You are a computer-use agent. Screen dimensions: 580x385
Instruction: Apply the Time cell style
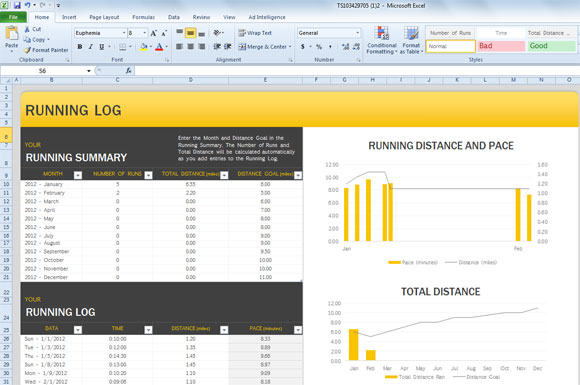[501, 33]
